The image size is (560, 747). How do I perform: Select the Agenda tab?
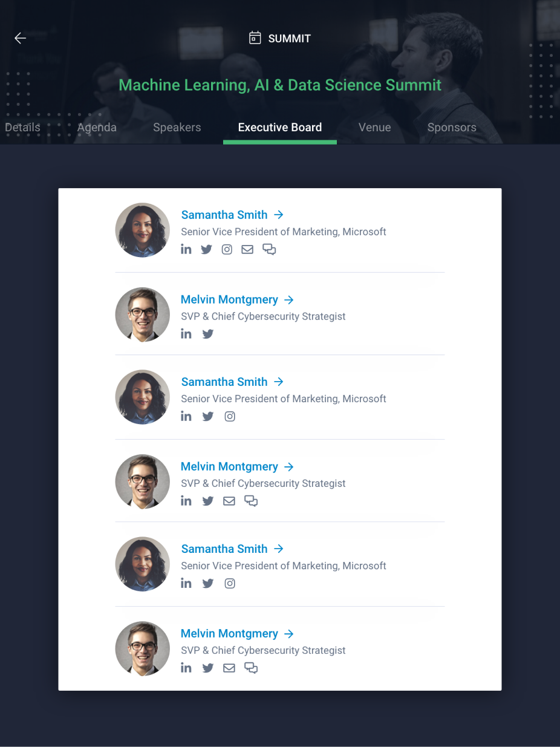[x=97, y=128]
